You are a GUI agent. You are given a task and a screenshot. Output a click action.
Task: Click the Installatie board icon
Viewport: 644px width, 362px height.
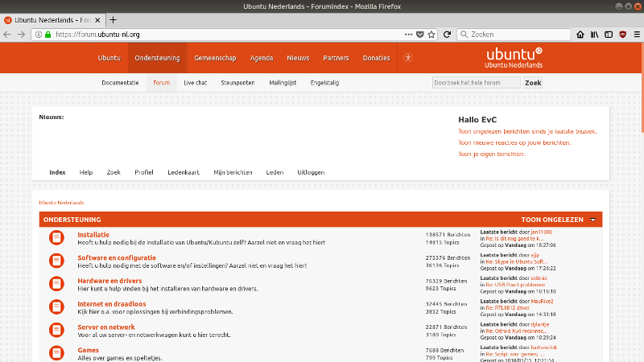[x=56, y=237]
